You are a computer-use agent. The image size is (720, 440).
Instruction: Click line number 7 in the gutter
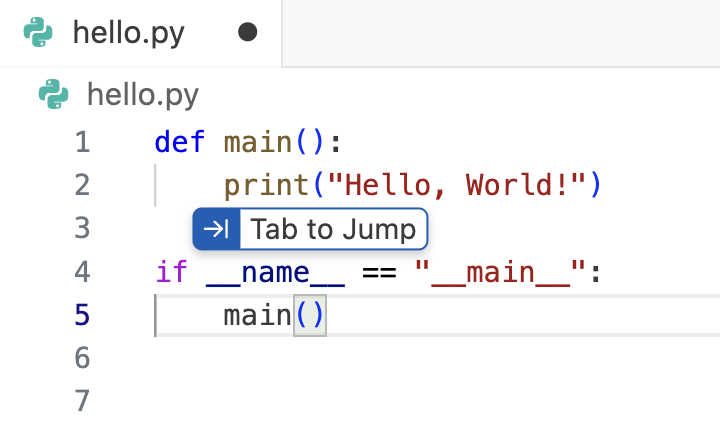(x=82, y=401)
